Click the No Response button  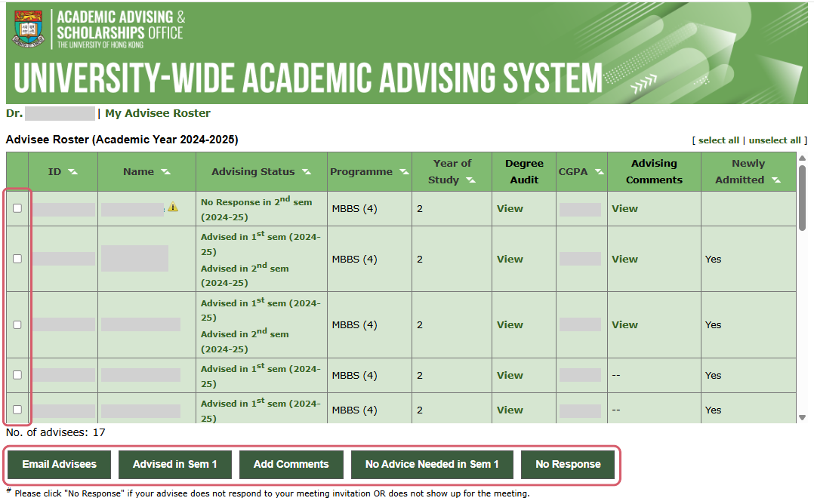pos(569,465)
